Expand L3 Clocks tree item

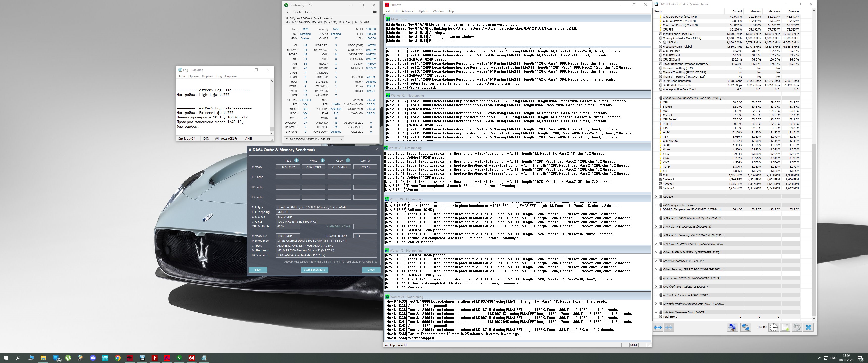pyautogui.click(x=660, y=42)
